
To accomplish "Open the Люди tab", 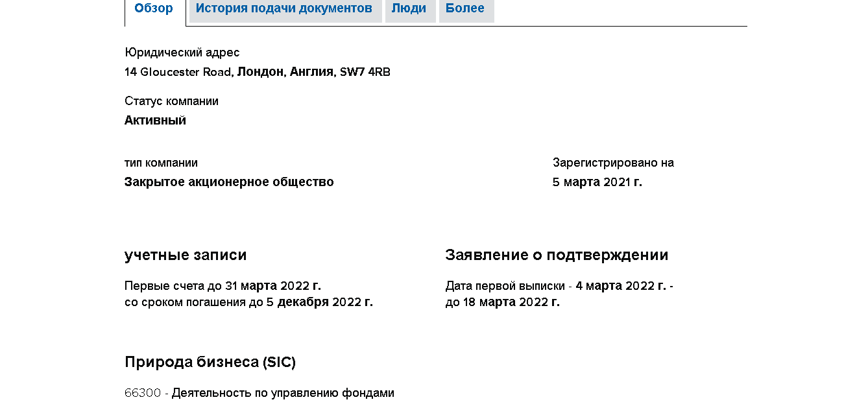I will pos(409,9).
